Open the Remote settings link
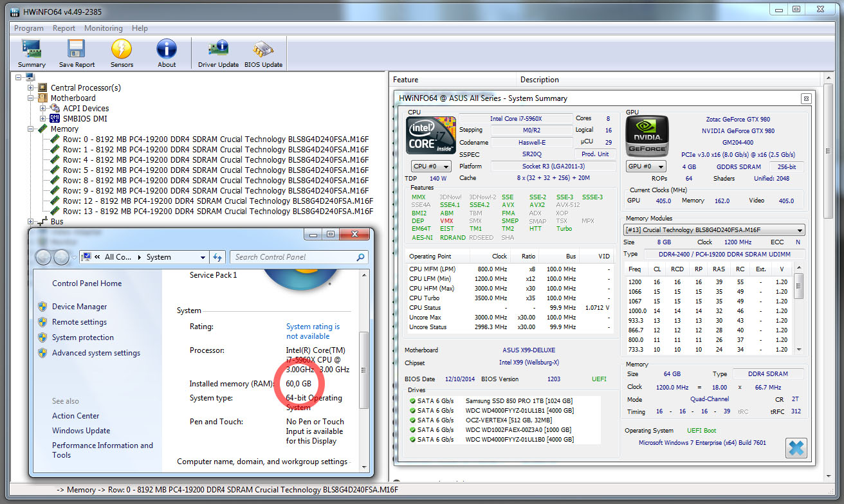The image size is (844, 504). (x=79, y=322)
